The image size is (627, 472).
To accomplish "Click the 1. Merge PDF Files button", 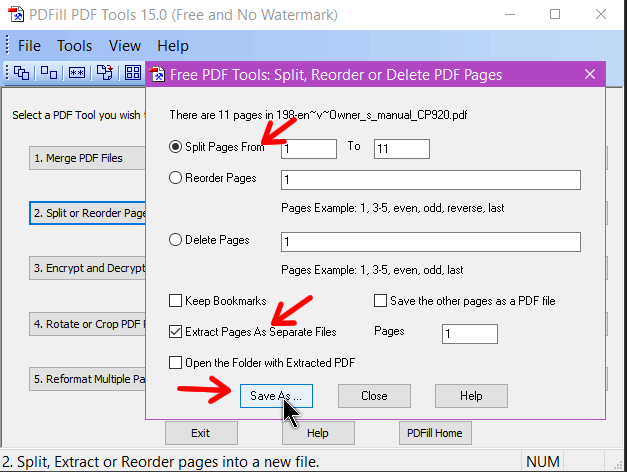I will click(x=87, y=158).
